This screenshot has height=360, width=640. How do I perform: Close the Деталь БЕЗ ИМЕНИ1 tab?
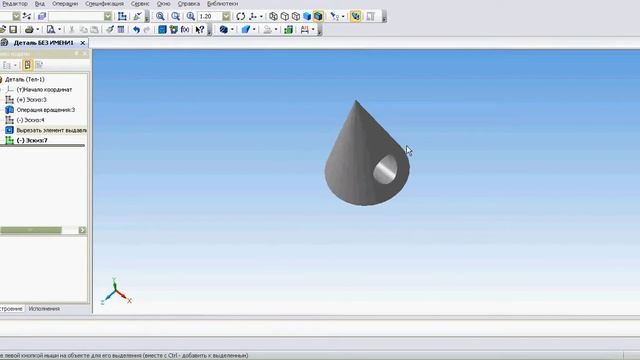coord(83,43)
